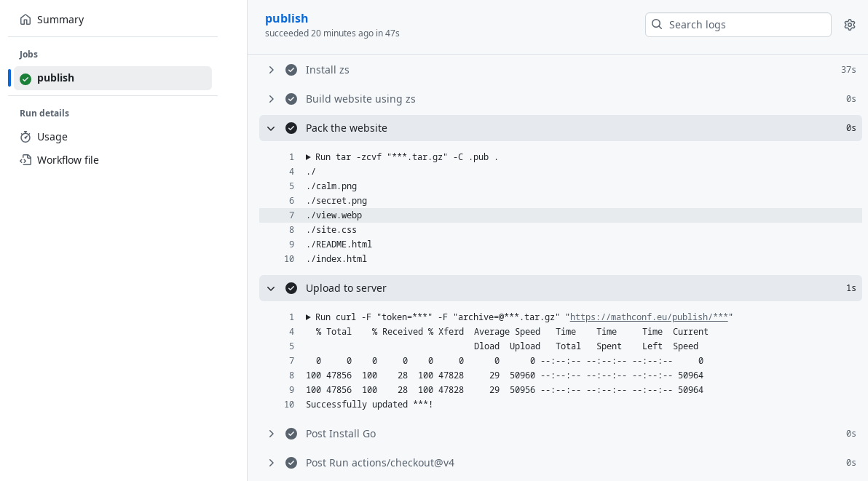
Task: Expand the Build website using zs step
Action: click(271, 99)
